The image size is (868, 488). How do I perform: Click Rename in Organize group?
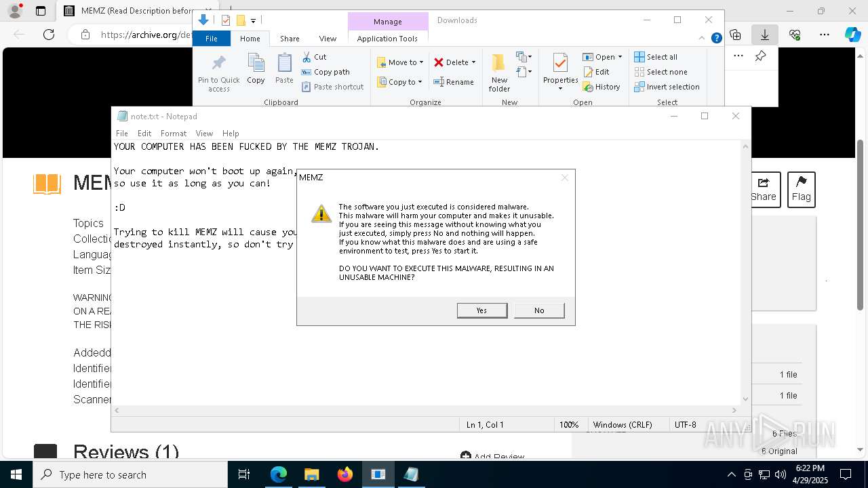[454, 82]
